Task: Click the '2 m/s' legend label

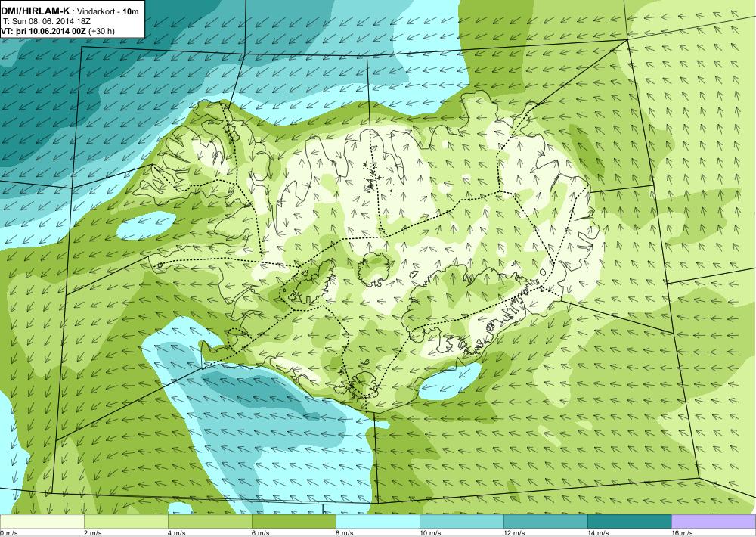Action: click(93, 532)
